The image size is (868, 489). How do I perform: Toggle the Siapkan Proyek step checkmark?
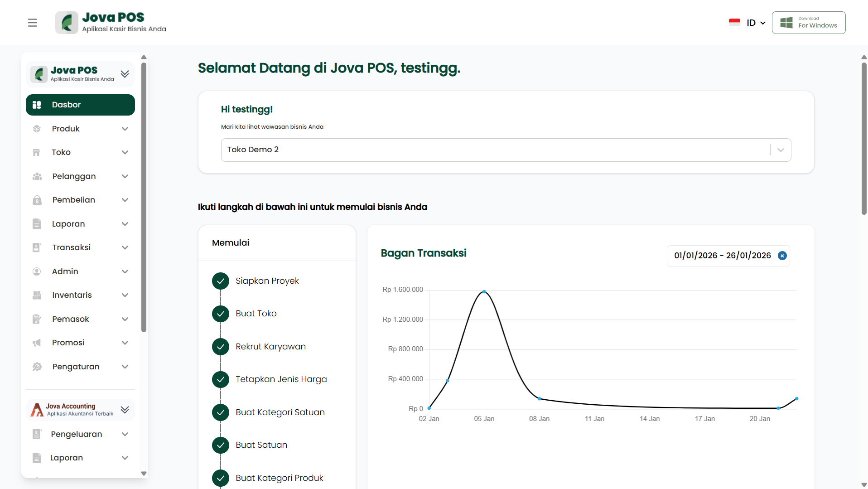(x=221, y=281)
